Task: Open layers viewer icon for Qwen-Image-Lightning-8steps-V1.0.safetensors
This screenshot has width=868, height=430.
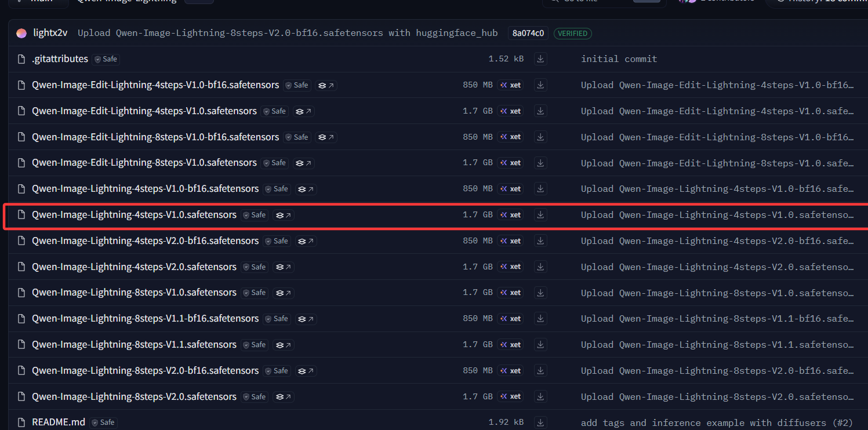Action: 284,293
